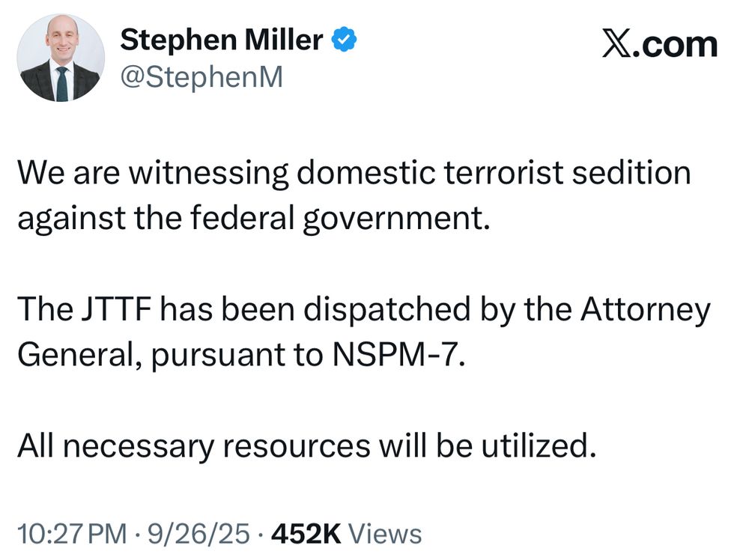The height and width of the screenshot is (560, 749).
Task: Click the phrase "federal government."
Action: coord(340,218)
